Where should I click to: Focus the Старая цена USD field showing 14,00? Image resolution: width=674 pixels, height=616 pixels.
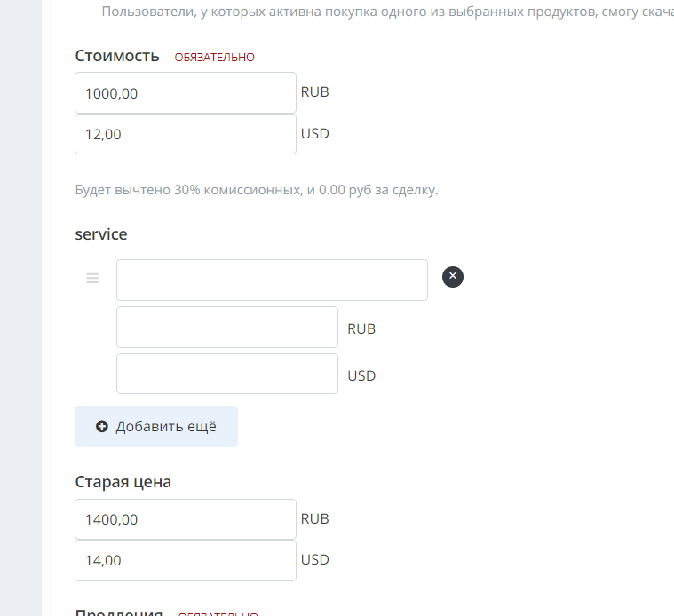185,560
